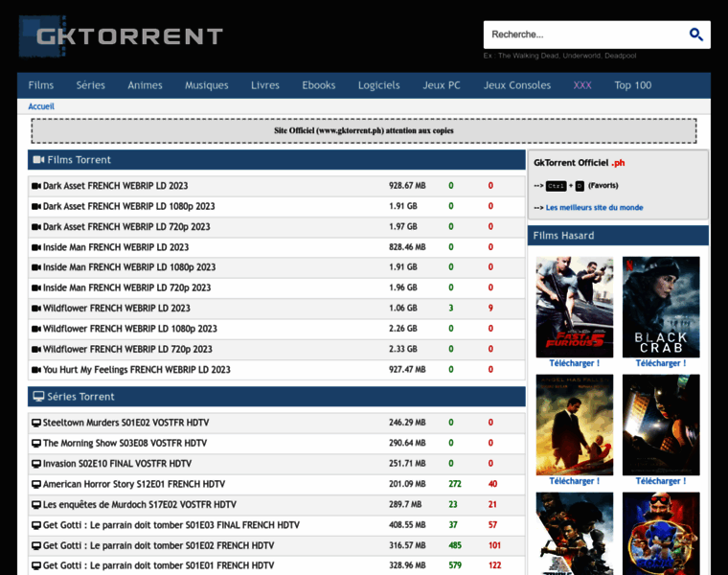Open the Films menu tab
This screenshot has height=575, width=728.
[x=41, y=85]
